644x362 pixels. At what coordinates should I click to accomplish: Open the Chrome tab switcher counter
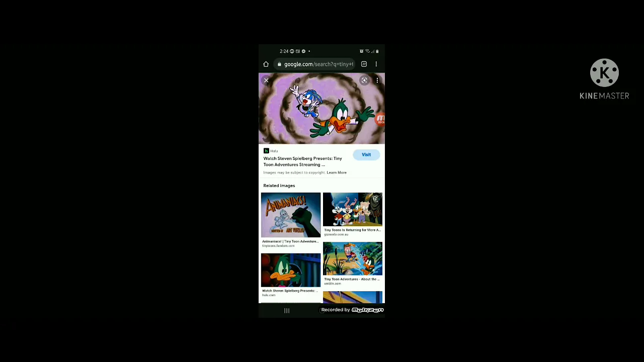[364, 64]
